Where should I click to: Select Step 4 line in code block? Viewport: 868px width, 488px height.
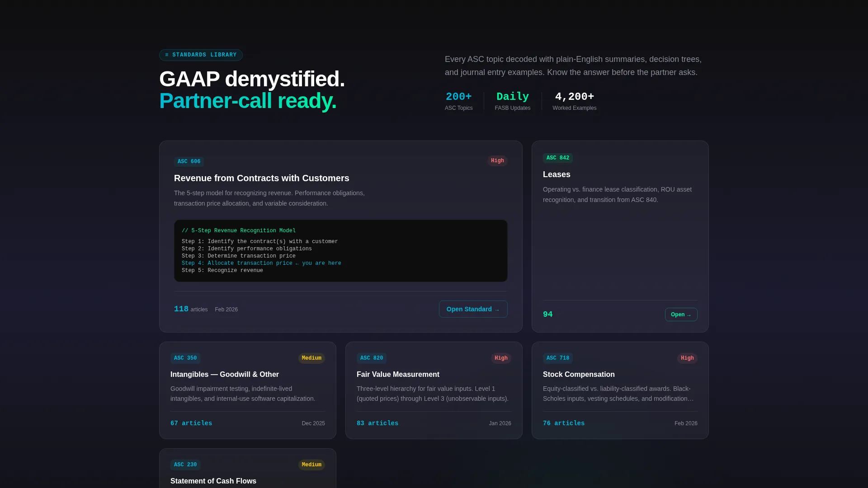261,263
